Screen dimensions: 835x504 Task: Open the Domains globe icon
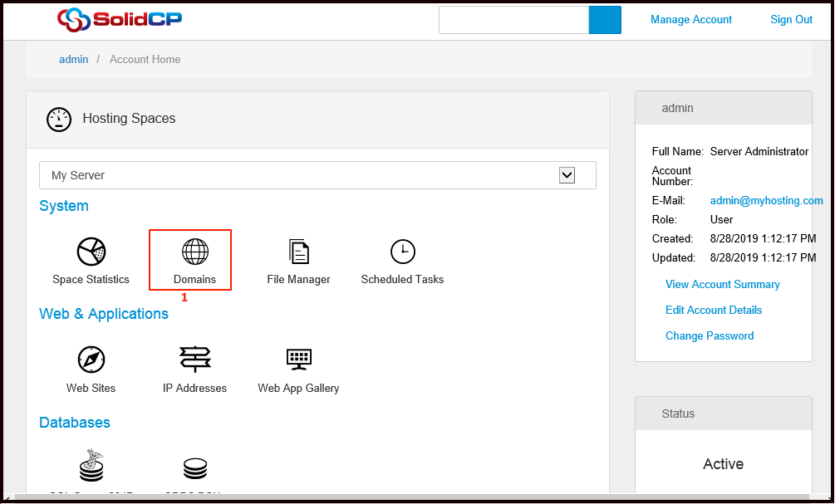(x=194, y=251)
